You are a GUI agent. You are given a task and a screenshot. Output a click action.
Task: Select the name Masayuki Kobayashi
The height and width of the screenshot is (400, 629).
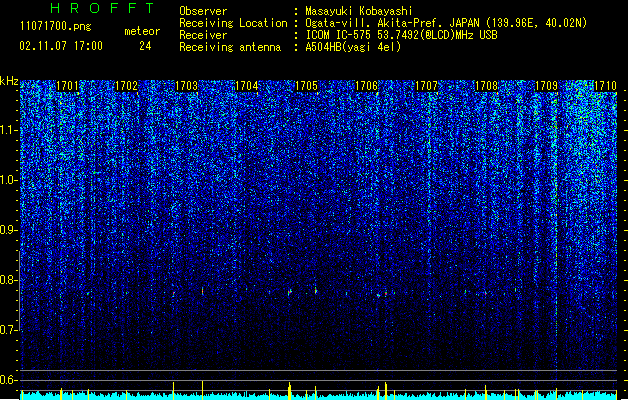[359, 11]
